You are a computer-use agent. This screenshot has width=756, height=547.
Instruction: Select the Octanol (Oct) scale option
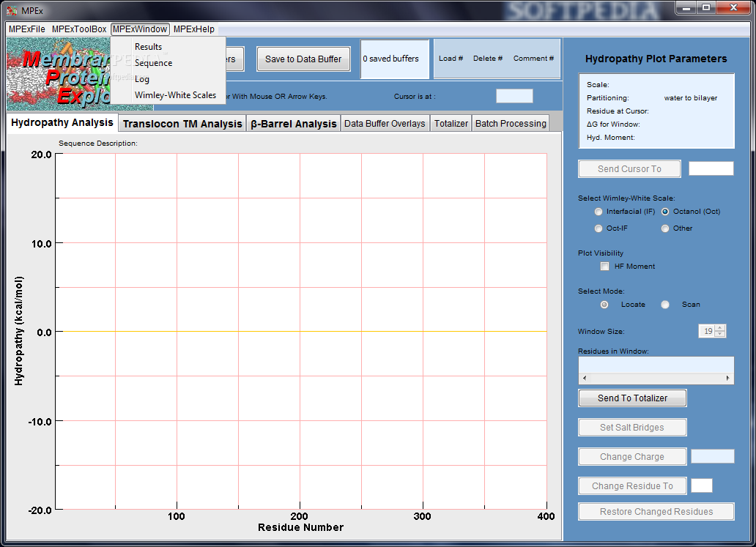coord(665,212)
